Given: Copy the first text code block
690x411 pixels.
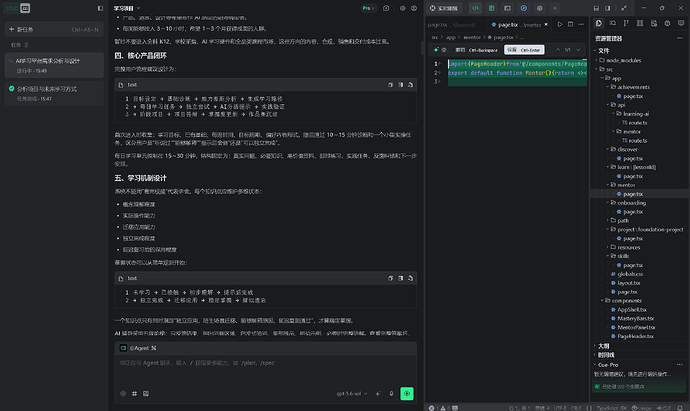Looking at the screenshot, I should point(390,84).
